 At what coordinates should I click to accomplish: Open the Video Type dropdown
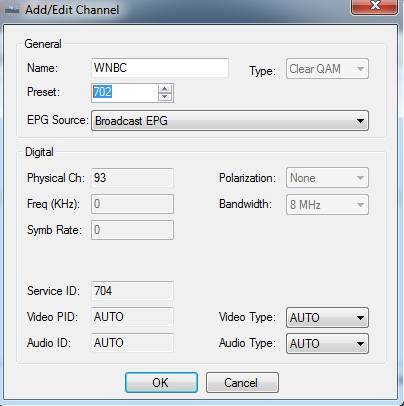[327, 317]
